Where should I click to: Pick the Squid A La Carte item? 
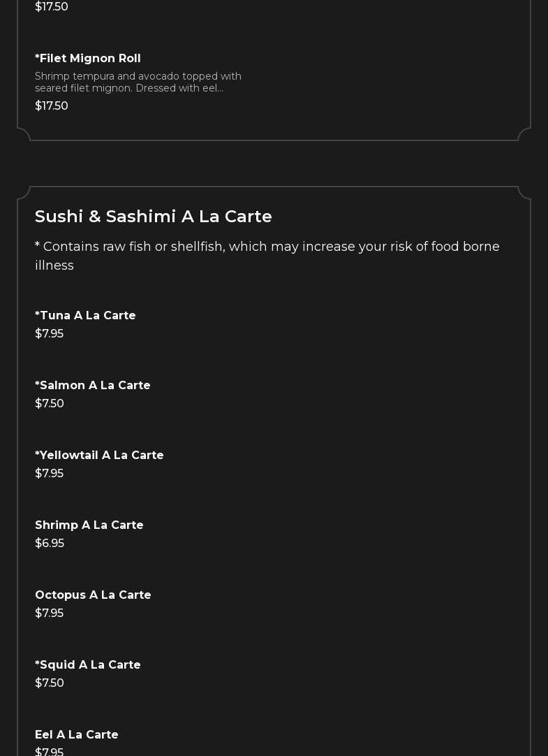click(88, 665)
